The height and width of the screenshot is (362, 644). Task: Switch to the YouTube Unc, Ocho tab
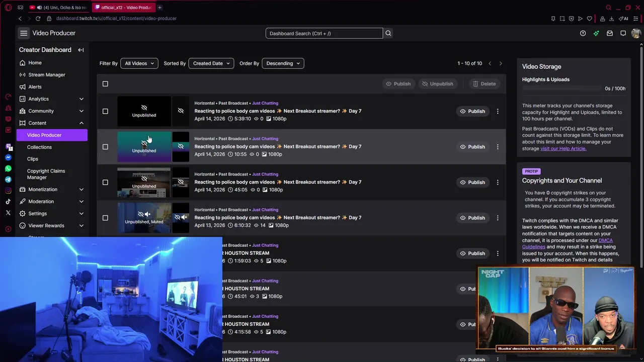coord(59,8)
